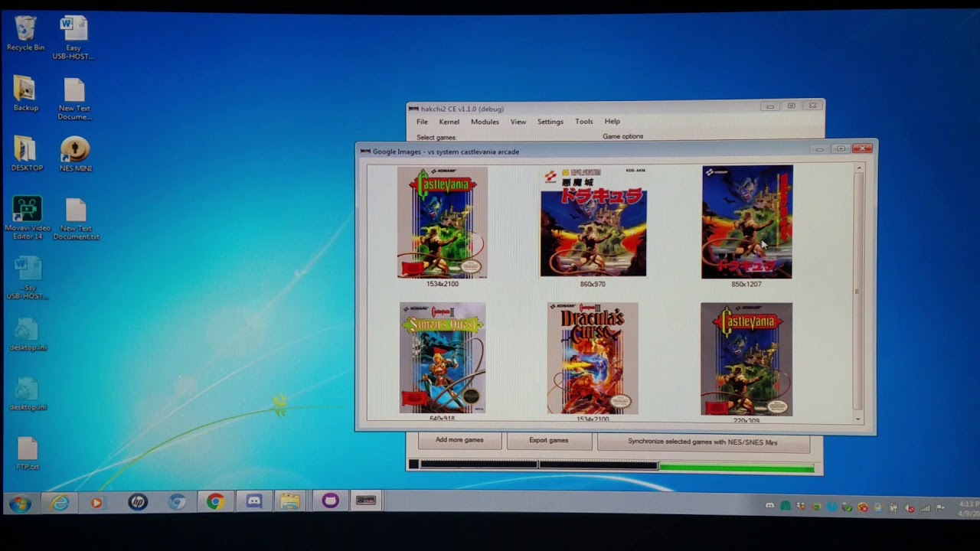Open the Tools menu in hakchi2
Viewport: 980px width, 551px height.
click(584, 122)
